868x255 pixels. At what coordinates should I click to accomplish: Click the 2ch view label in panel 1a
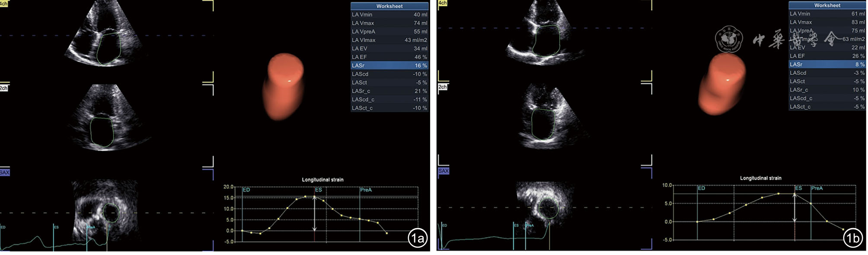point(4,88)
